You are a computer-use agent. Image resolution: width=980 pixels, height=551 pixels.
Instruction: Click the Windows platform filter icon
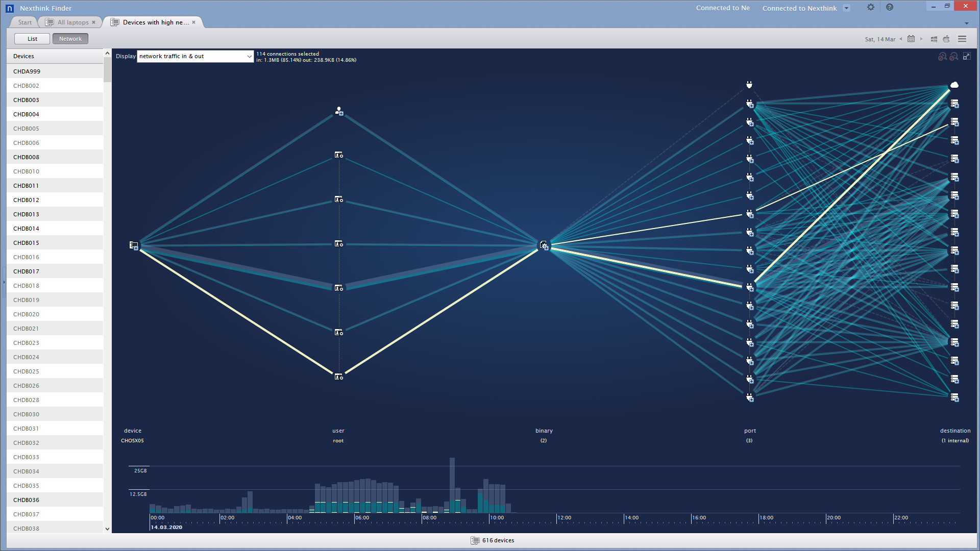pos(934,39)
